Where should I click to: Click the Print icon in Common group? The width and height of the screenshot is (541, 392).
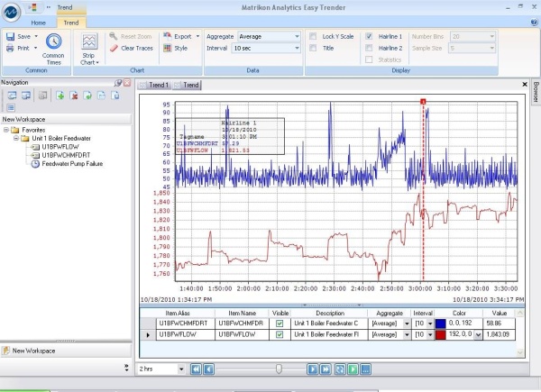tap(10, 49)
